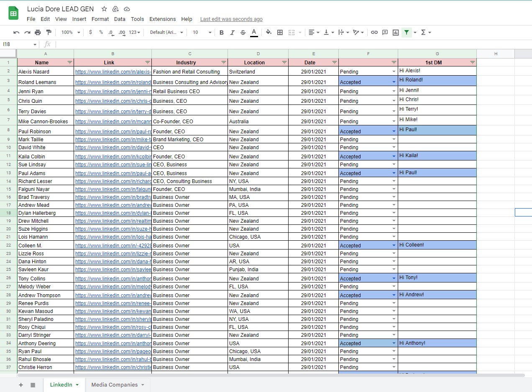Open the cell borders tool
This screenshot has width=532, height=392.
click(x=280, y=33)
